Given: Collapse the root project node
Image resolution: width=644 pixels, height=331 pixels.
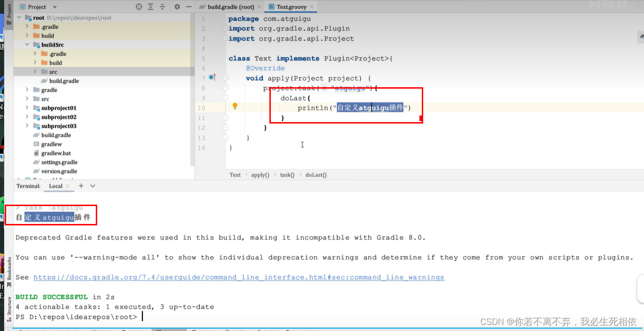Looking at the screenshot, I should (19, 18).
